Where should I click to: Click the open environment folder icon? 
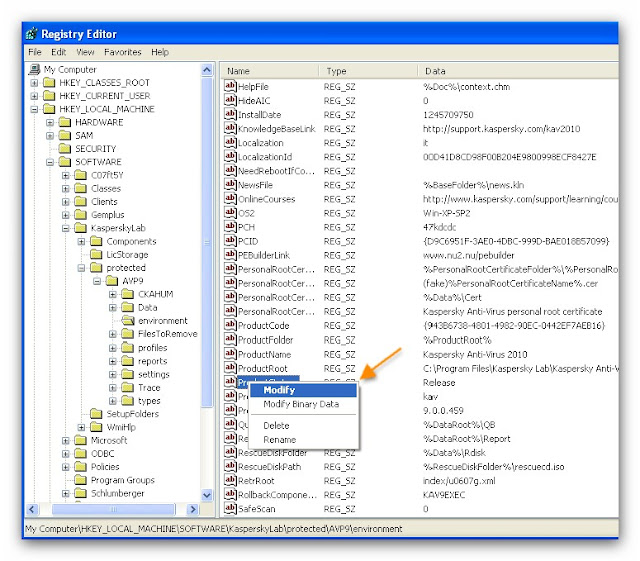128,321
